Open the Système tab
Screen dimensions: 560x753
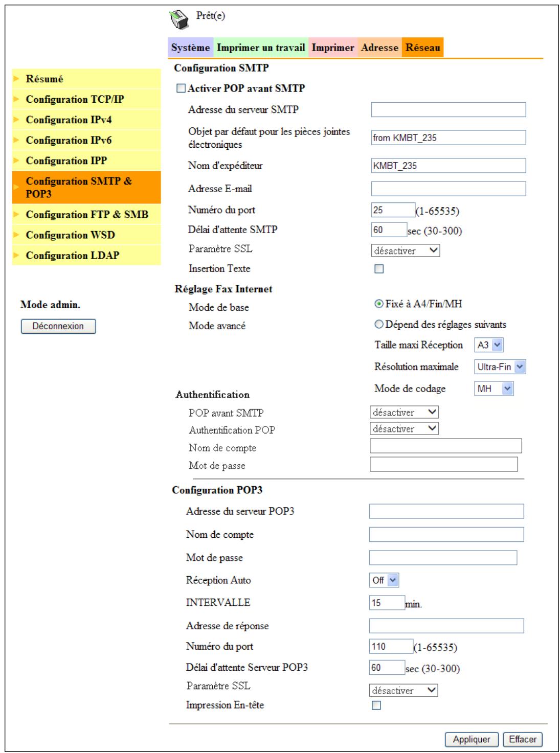pyautogui.click(x=190, y=48)
